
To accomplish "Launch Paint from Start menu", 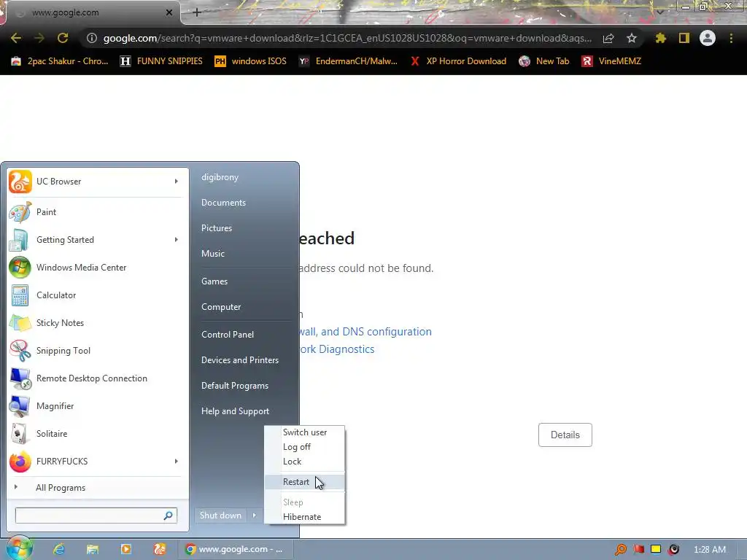I will (x=96, y=212).
